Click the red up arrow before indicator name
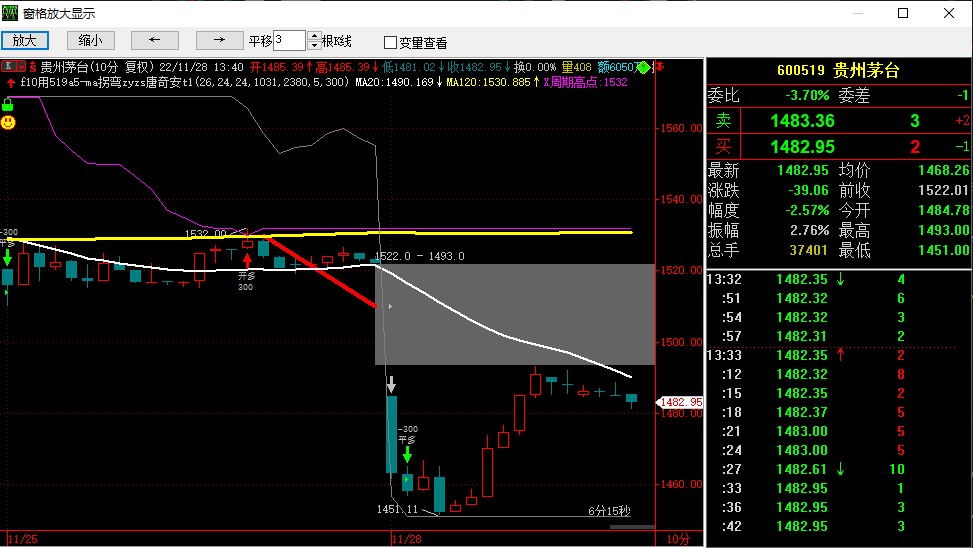 11,83
